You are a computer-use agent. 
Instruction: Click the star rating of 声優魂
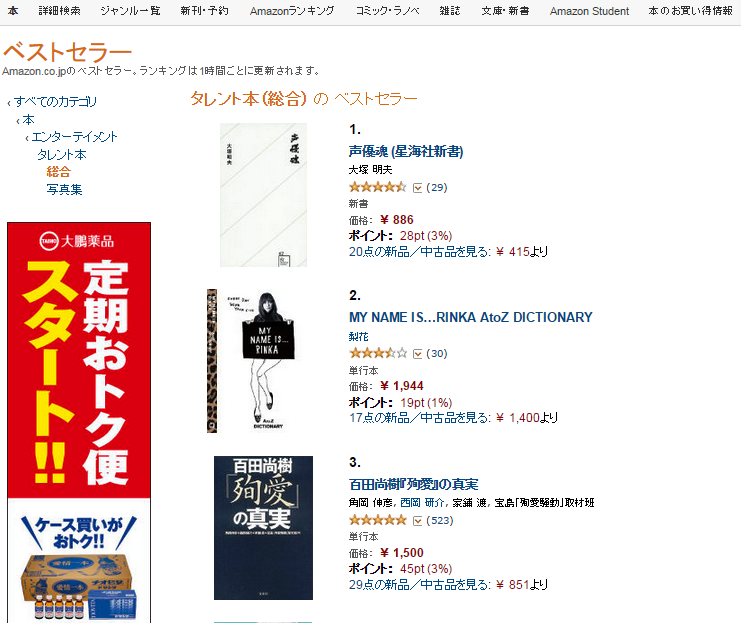(x=377, y=187)
